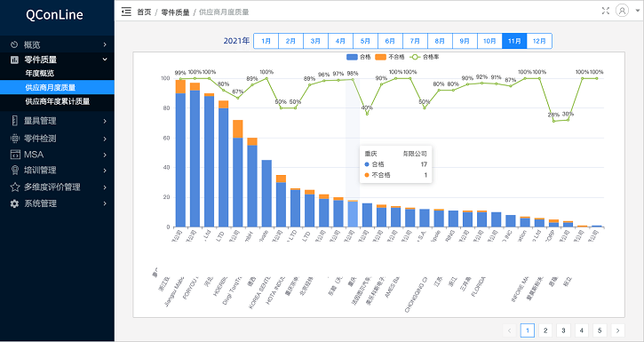Image resolution: width=644 pixels, height=342 pixels.
Task: Collapse the 零件质量 menu chevron
Action: pos(105,60)
